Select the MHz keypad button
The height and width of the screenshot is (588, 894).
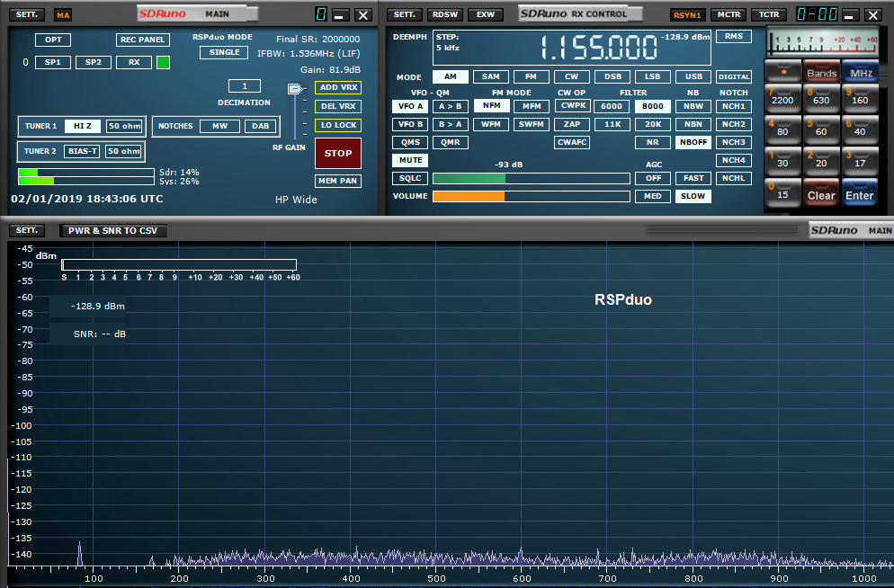[x=861, y=72]
